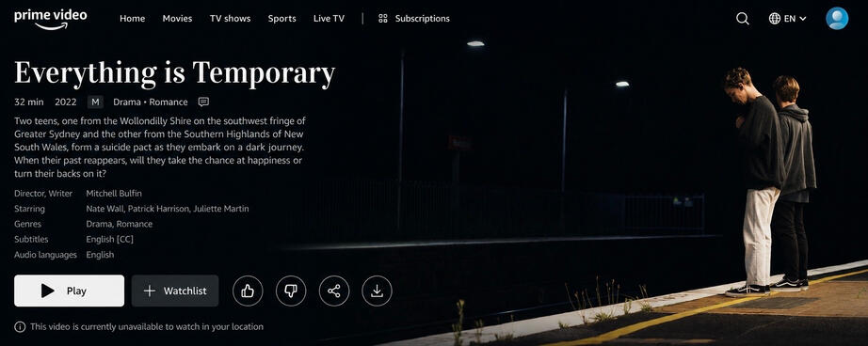The height and width of the screenshot is (346, 868).
Task: Expand the EN language dropdown
Action: pos(787,18)
